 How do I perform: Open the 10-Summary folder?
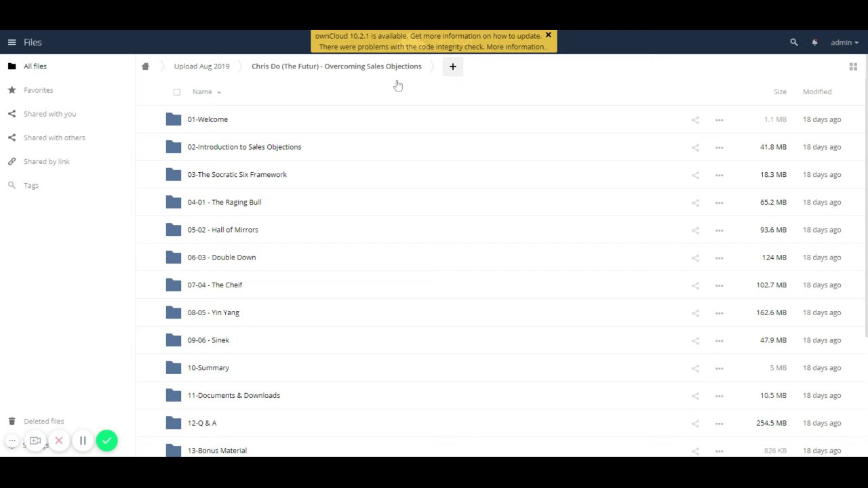(208, 368)
